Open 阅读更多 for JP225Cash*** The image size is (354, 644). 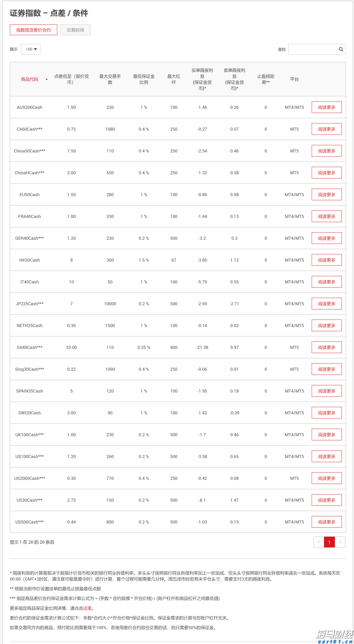(327, 304)
